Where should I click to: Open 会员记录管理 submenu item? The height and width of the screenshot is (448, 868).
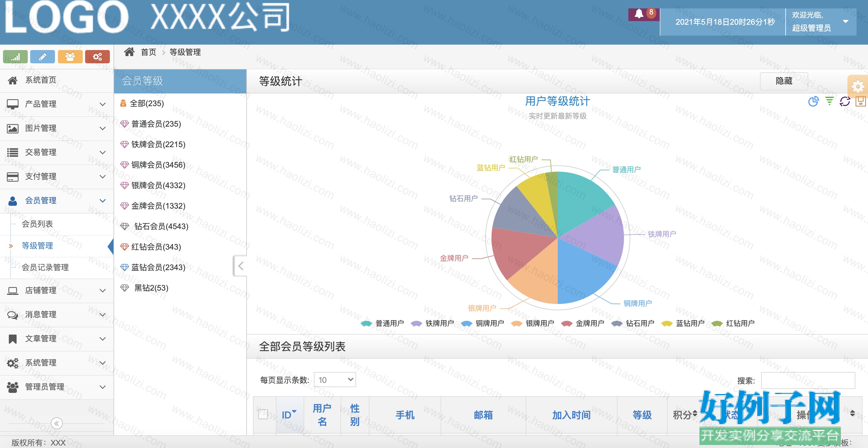45,268
